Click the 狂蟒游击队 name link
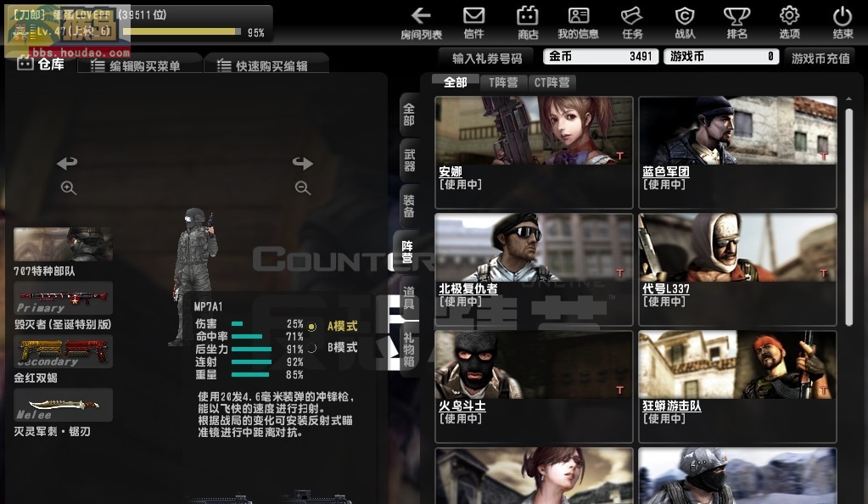 click(x=671, y=406)
